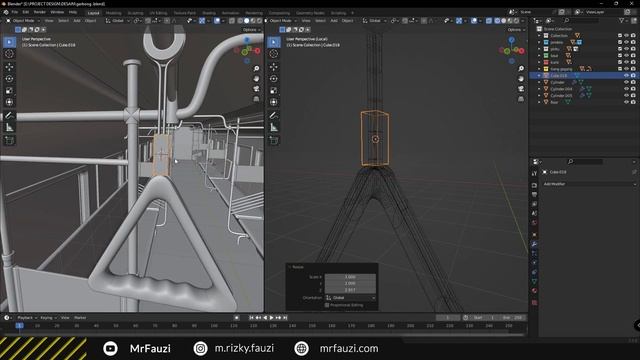Activate Select Box tool in left viewport

point(9,42)
